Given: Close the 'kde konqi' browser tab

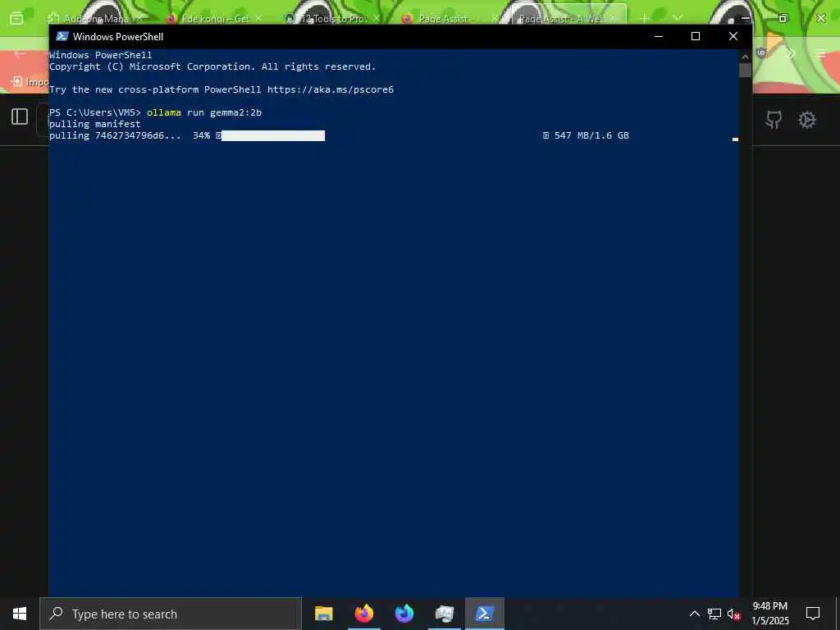Looking at the screenshot, I should click(x=258, y=18).
